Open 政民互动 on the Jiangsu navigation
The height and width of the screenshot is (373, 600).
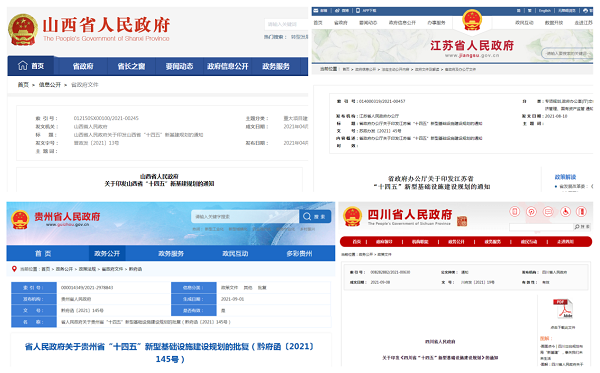pyautogui.click(x=524, y=23)
